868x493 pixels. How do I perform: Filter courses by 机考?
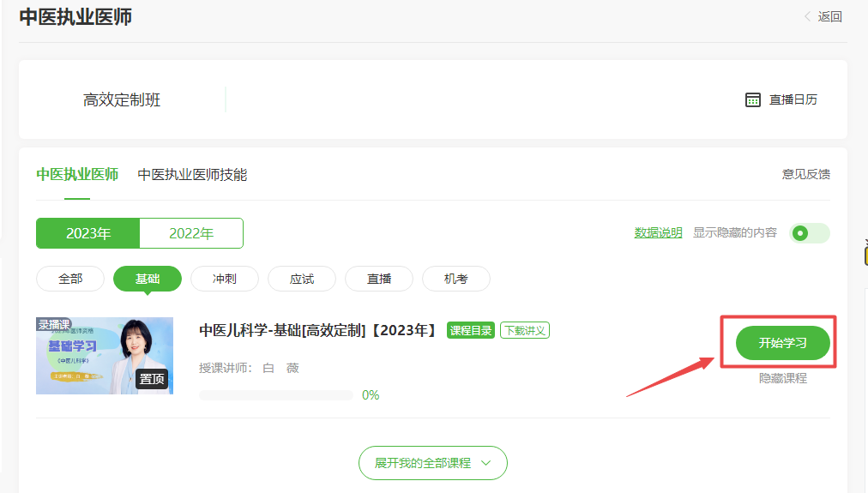(456, 279)
